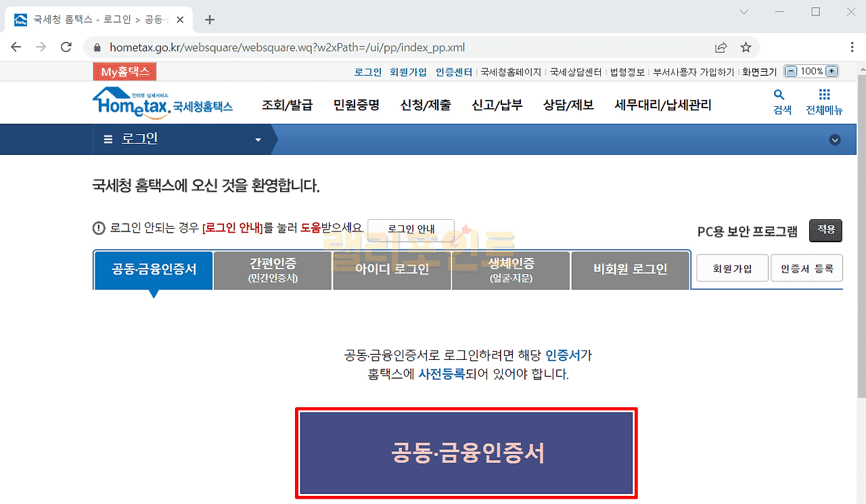Click the 로그인 안내 button
This screenshot has height=504, width=866.
[x=411, y=229]
